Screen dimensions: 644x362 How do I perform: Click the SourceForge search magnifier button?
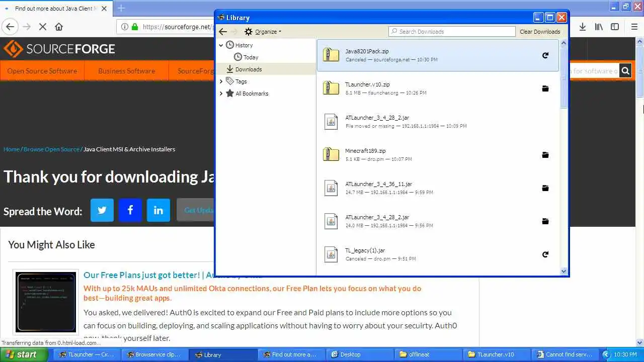[x=625, y=71]
